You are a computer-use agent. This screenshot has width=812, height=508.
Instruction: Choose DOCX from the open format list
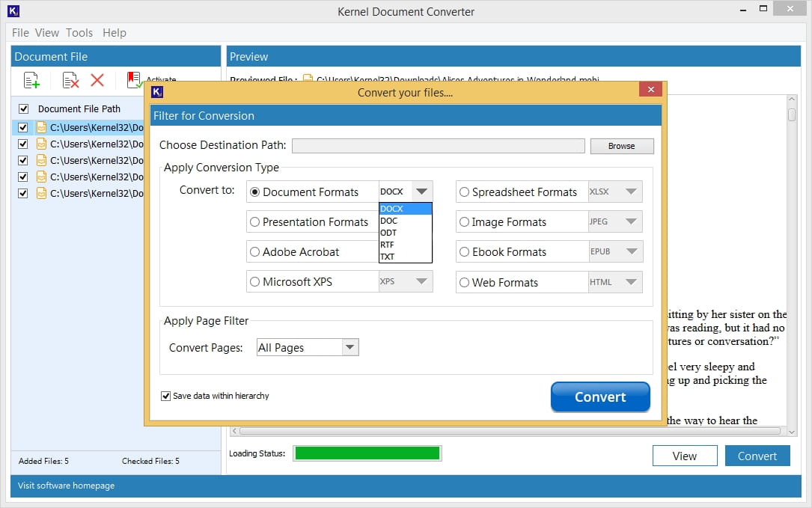point(406,209)
